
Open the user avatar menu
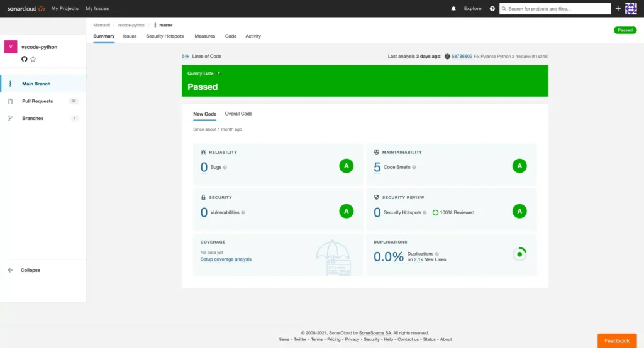631,9
